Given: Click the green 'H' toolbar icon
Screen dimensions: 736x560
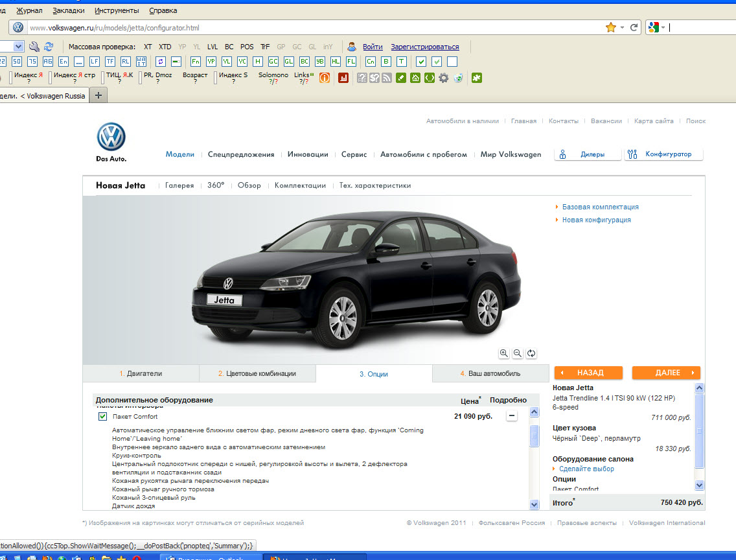Looking at the screenshot, I should point(258,62).
